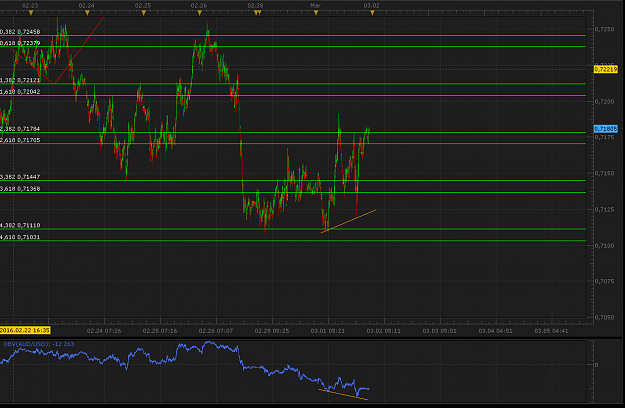Click time axis label 03.01 05:21

coord(328,331)
